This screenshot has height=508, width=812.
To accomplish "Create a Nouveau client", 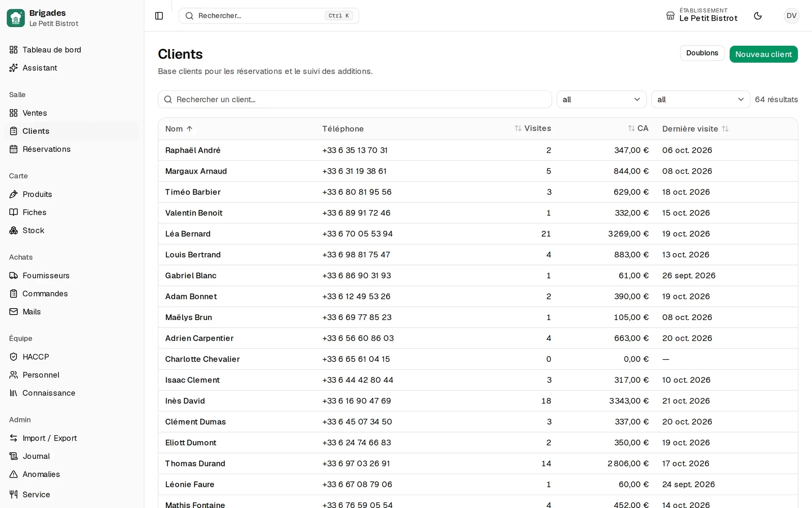I will (763, 54).
